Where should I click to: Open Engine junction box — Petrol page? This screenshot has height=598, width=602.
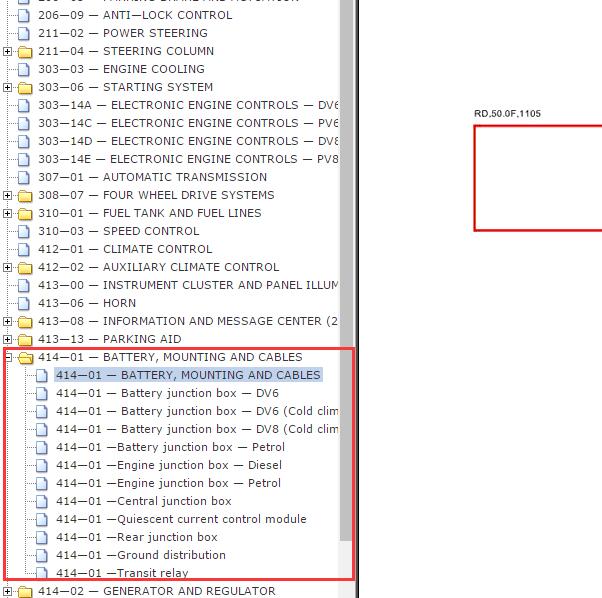pyautogui.click(x=169, y=484)
